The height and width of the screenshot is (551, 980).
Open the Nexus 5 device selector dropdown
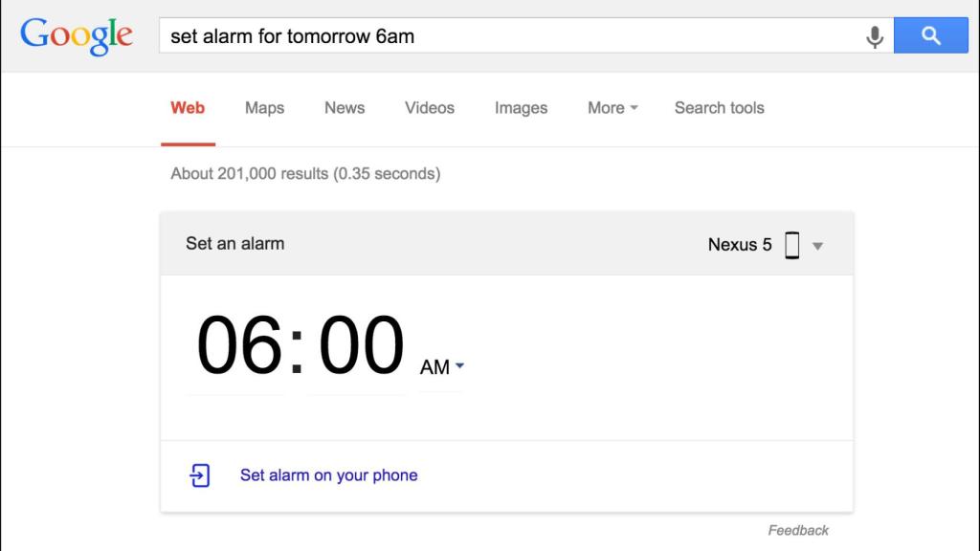pyautogui.click(x=818, y=246)
